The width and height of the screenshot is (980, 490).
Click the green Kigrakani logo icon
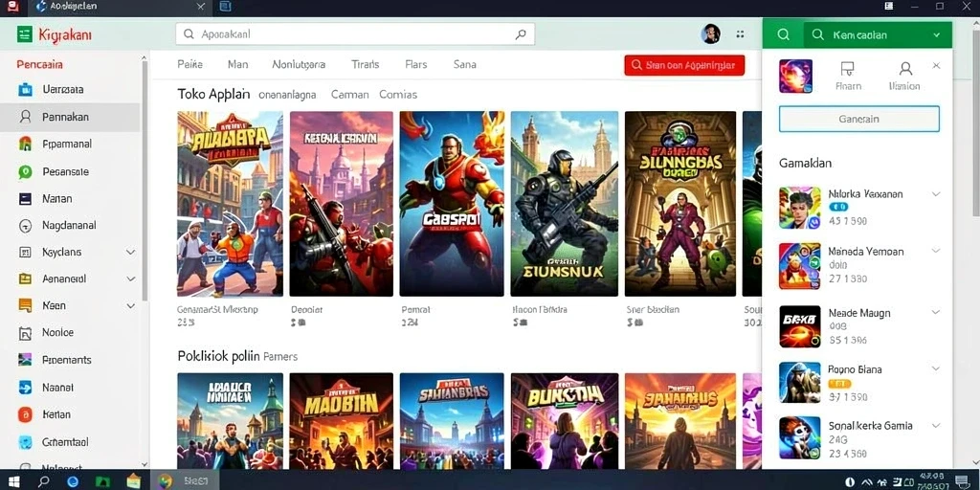[25, 34]
